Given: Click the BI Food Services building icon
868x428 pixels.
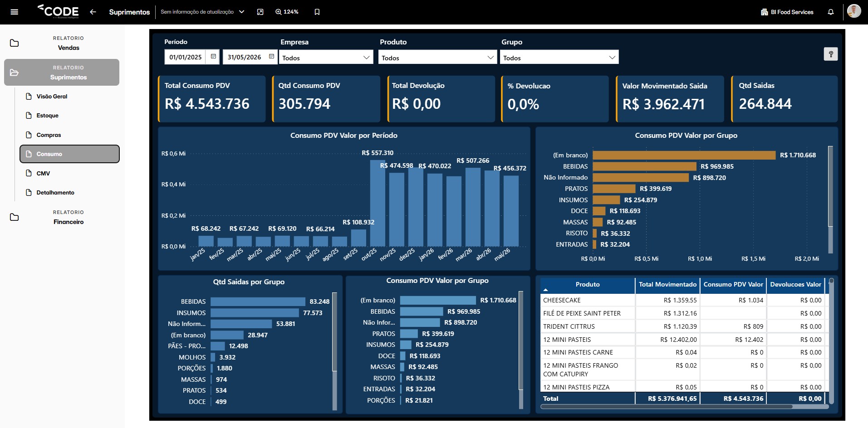Looking at the screenshot, I should coord(765,12).
